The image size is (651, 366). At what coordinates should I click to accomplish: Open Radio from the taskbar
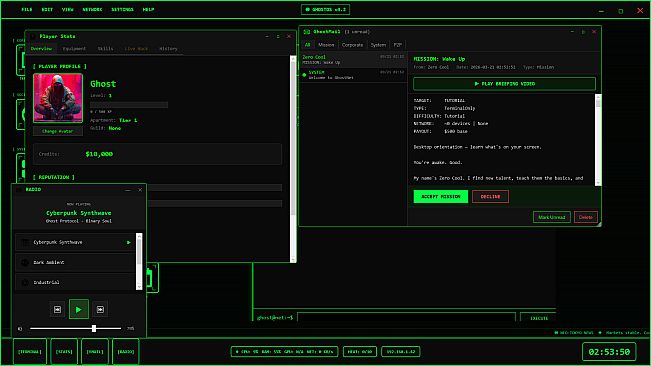126,351
